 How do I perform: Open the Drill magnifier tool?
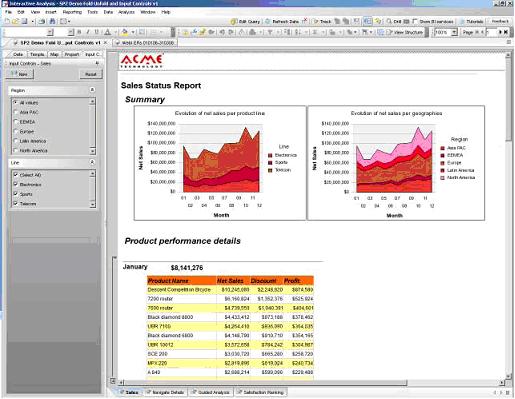point(393,21)
